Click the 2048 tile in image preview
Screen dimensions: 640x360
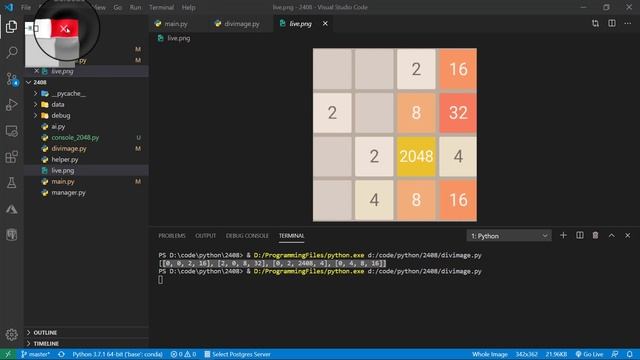tap(416, 156)
